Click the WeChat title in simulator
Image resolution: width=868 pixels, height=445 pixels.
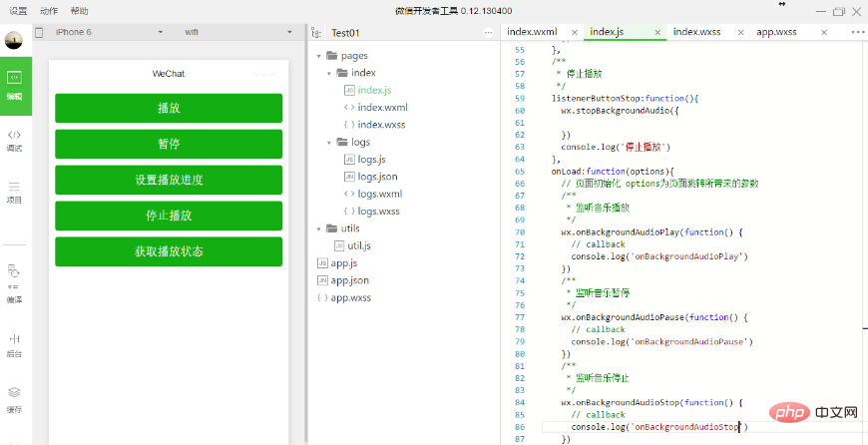tap(169, 74)
